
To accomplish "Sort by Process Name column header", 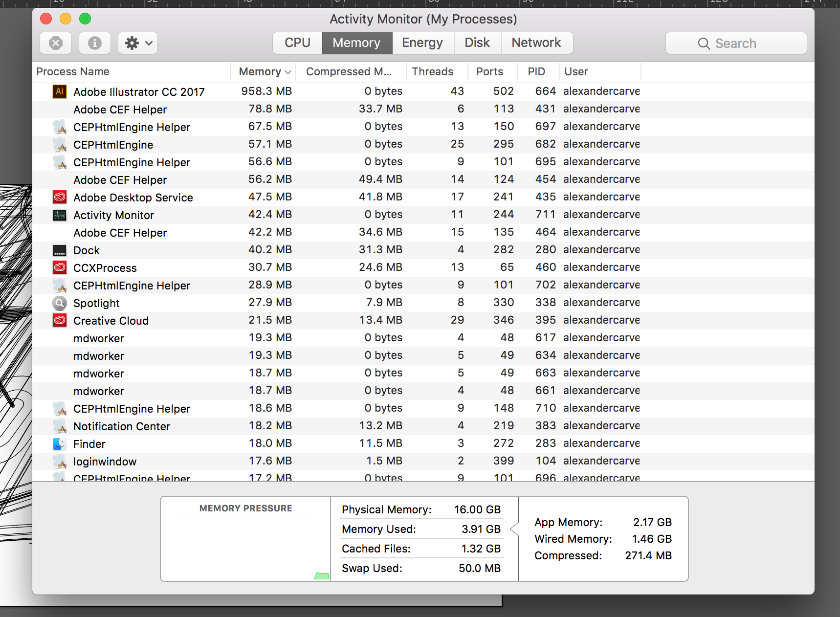I will [131, 72].
